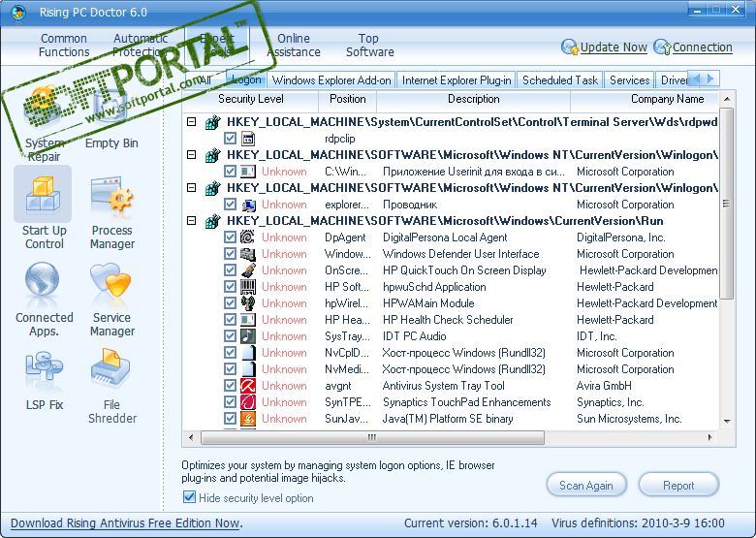The height and width of the screenshot is (538, 756).
Task: Switch to the Common Functions tab
Action: (64, 45)
